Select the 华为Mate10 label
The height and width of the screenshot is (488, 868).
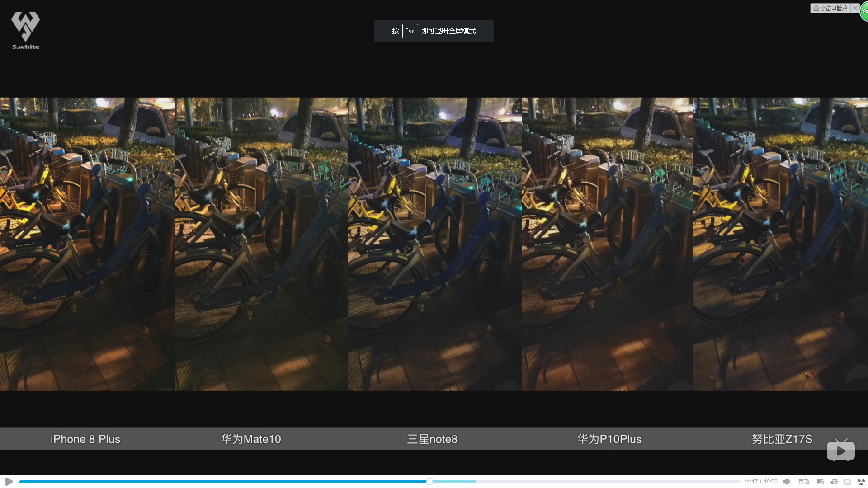coord(251,439)
